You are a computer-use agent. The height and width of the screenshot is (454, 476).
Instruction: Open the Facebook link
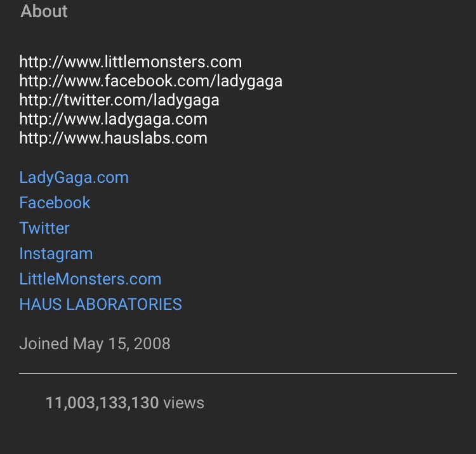click(55, 203)
